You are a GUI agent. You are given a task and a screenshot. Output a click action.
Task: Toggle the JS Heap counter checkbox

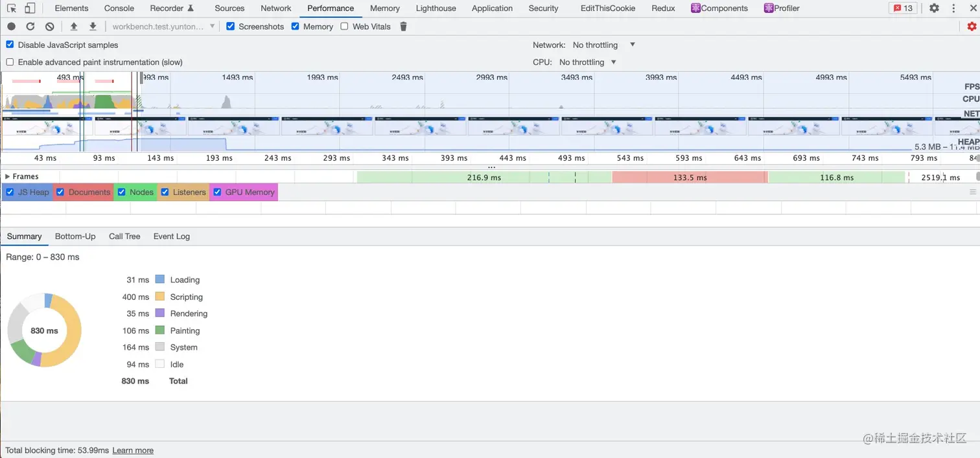coord(10,192)
